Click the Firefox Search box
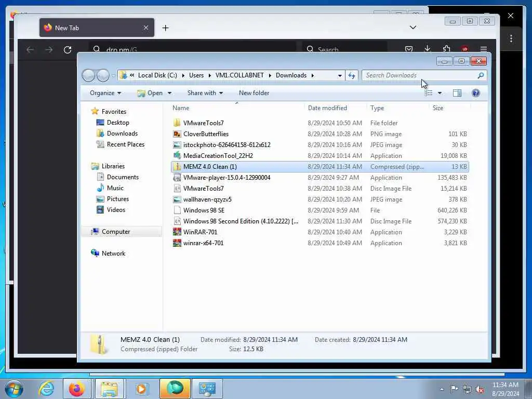This screenshot has height=399, width=532. 344,49
